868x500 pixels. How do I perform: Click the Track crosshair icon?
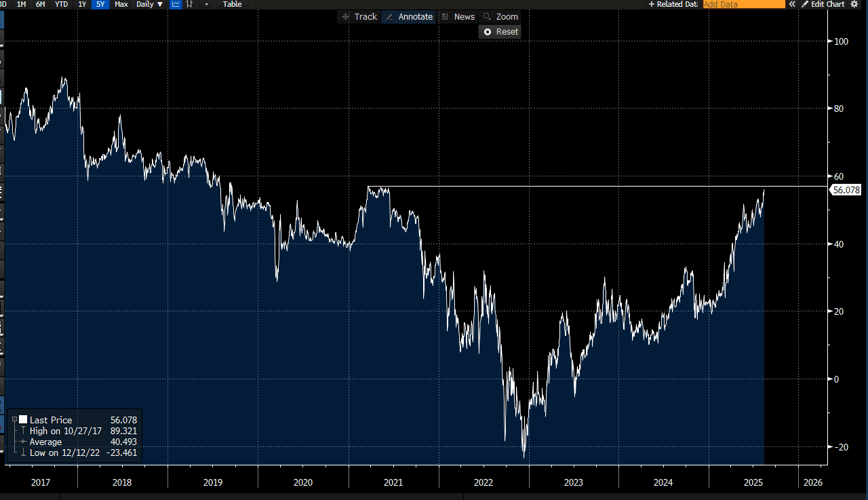(346, 17)
